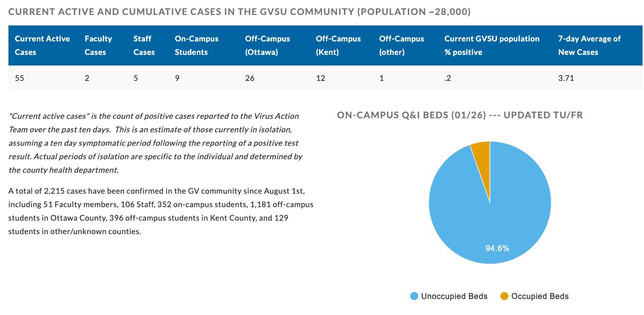Viewport: 644px width, 315px height.
Task: Click the orange Occupied Beds legend circle
Action: 504,296
